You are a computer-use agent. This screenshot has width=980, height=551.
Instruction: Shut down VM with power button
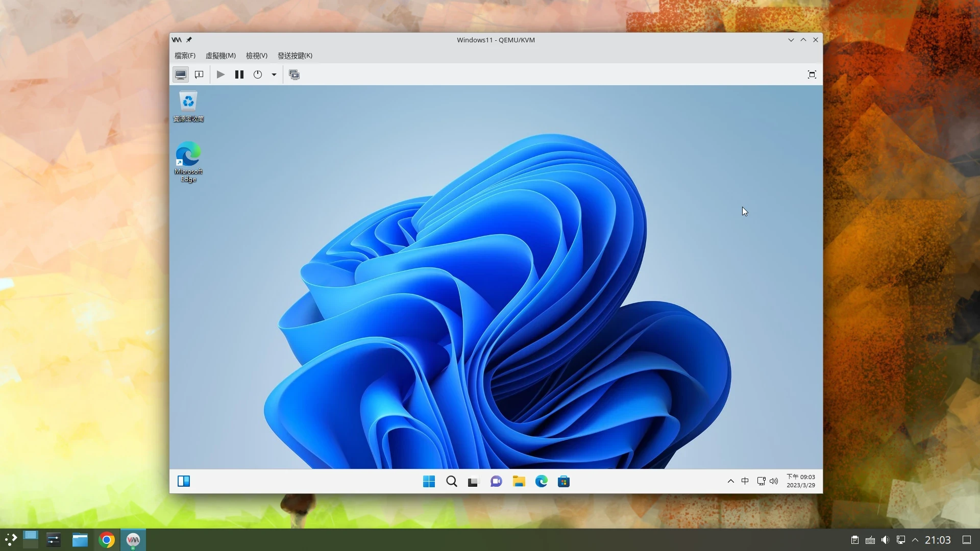[x=258, y=74]
